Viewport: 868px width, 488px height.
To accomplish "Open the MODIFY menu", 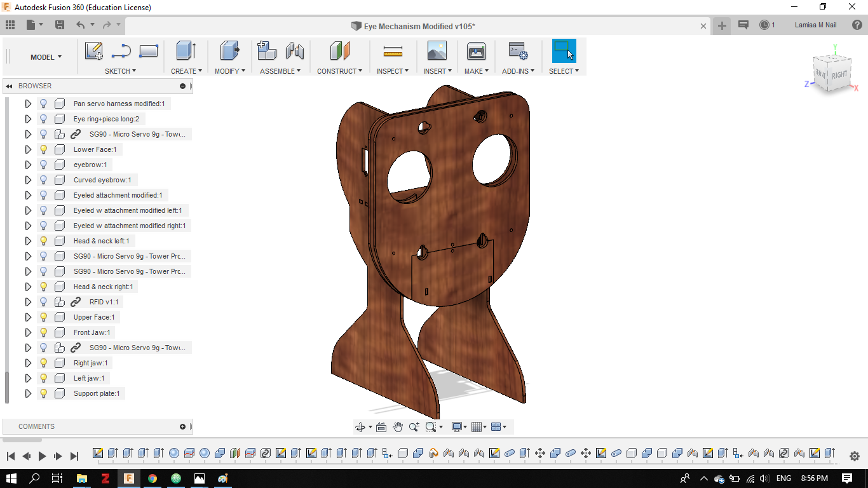I will 229,71.
